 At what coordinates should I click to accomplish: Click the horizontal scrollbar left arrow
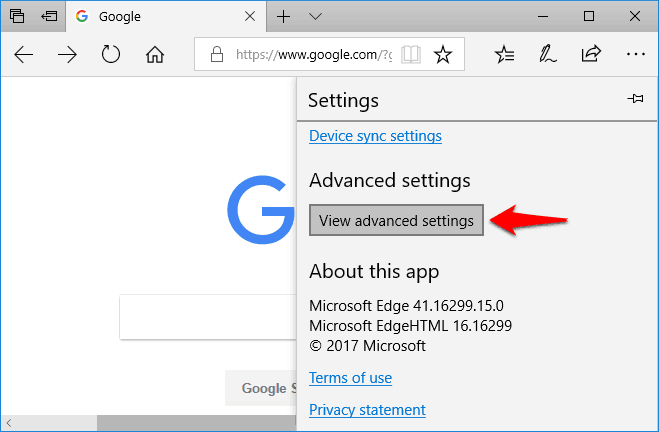(x=8, y=423)
